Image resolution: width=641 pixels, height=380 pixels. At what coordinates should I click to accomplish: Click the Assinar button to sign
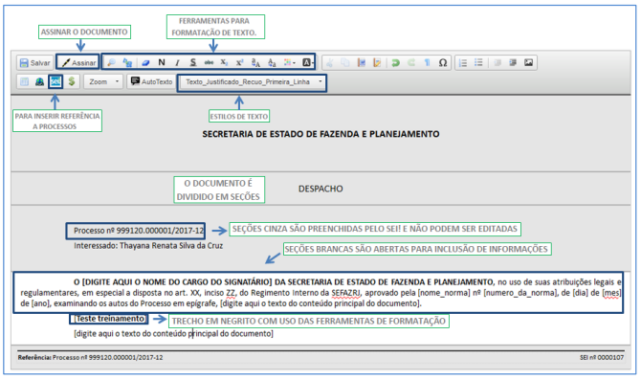[78, 63]
